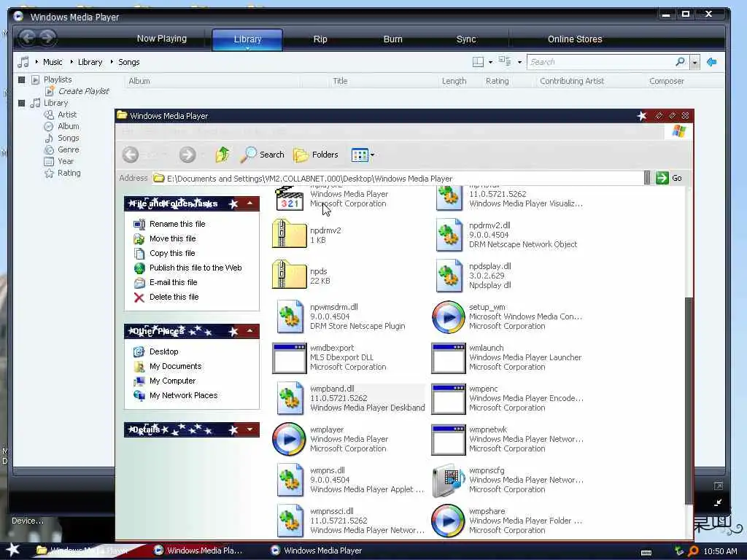
Task: Collapse the Library tree node
Action: pyautogui.click(x=21, y=103)
